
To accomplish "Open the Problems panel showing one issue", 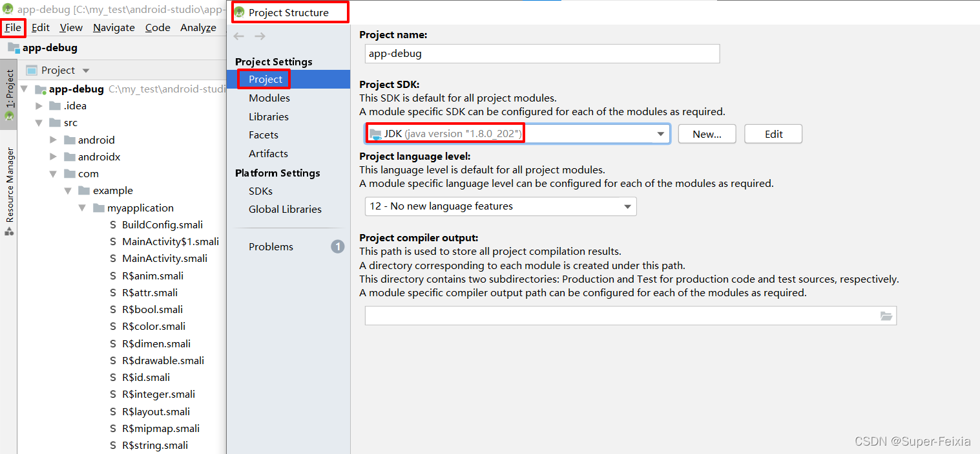I will (271, 246).
